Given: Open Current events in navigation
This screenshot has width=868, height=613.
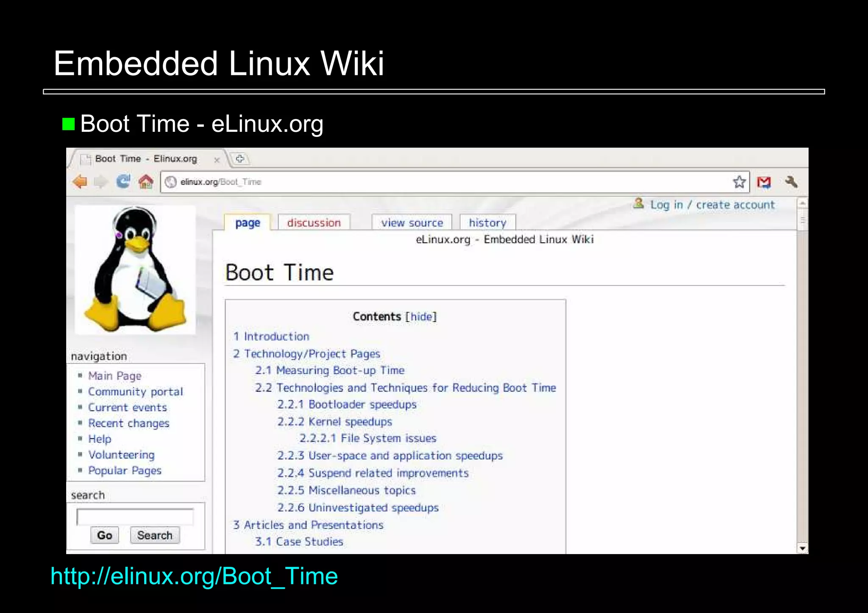Looking at the screenshot, I should click(128, 408).
